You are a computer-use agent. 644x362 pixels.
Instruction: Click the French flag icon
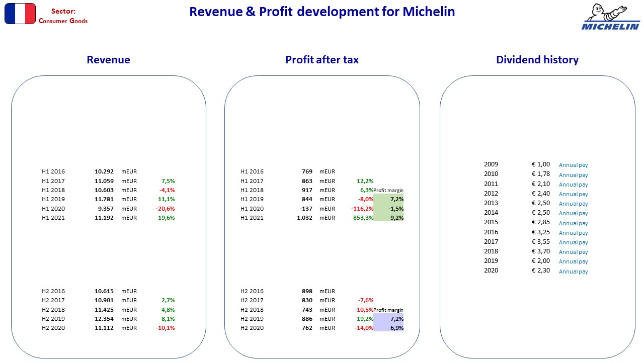[x=20, y=14]
